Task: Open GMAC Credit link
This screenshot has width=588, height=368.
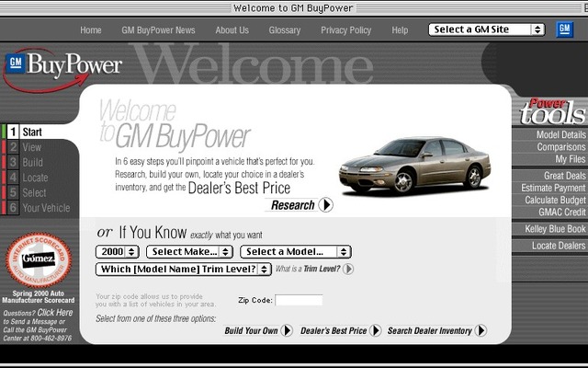Action: point(562,212)
